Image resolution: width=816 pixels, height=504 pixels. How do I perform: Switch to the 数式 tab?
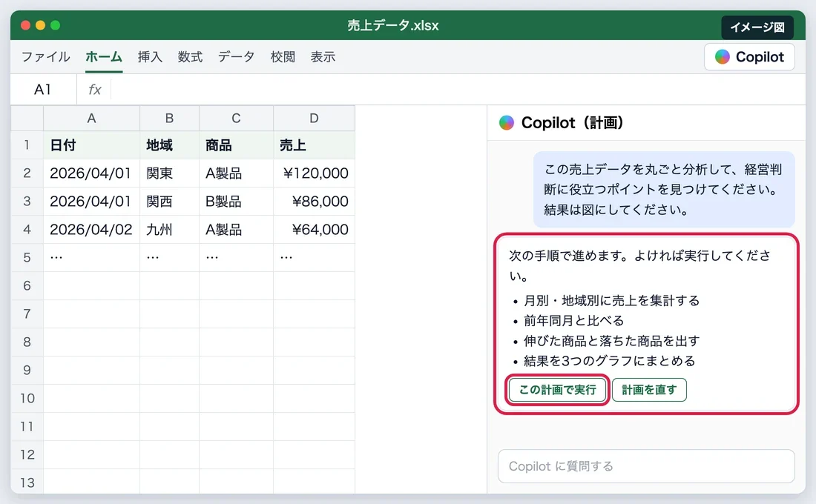(190, 56)
